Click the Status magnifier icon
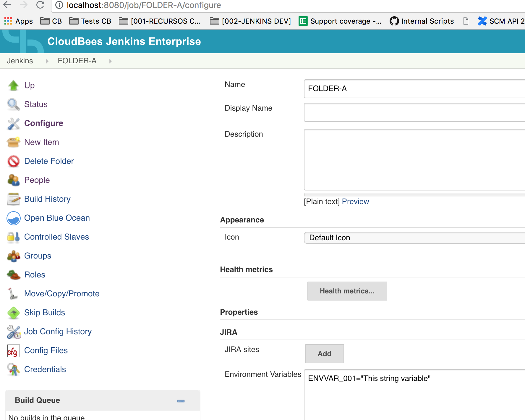525x420 pixels. pyautogui.click(x=13, y=104)
